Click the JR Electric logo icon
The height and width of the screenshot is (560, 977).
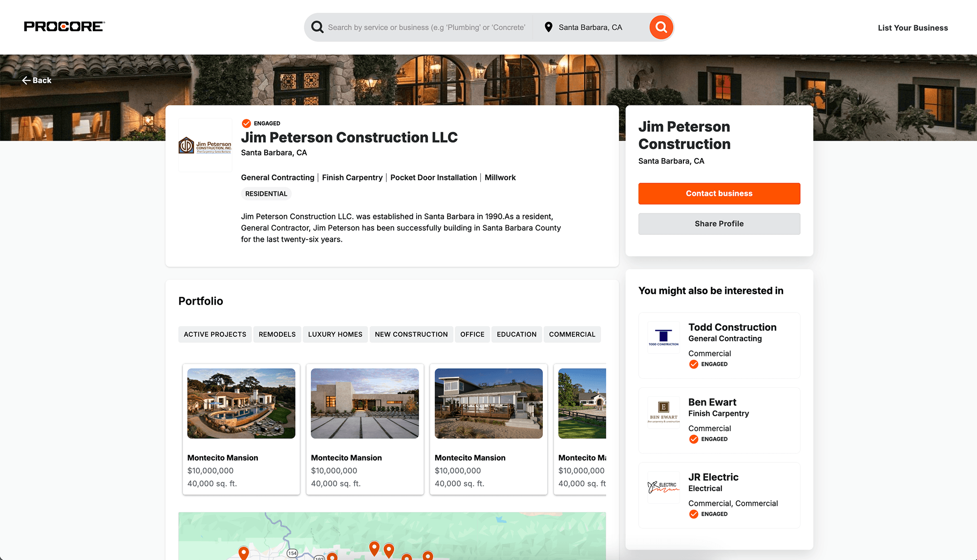point(663,487)
